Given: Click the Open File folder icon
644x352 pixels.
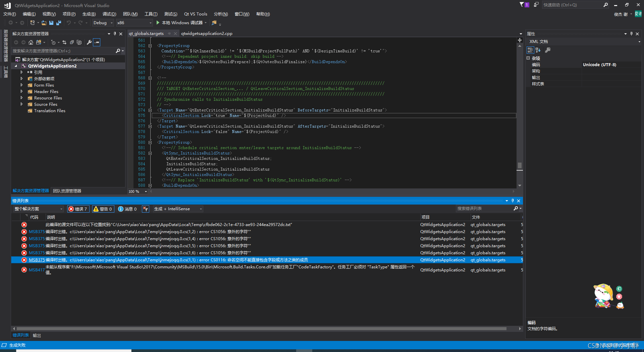Looking at the screenshot, I should click(44, 23).
